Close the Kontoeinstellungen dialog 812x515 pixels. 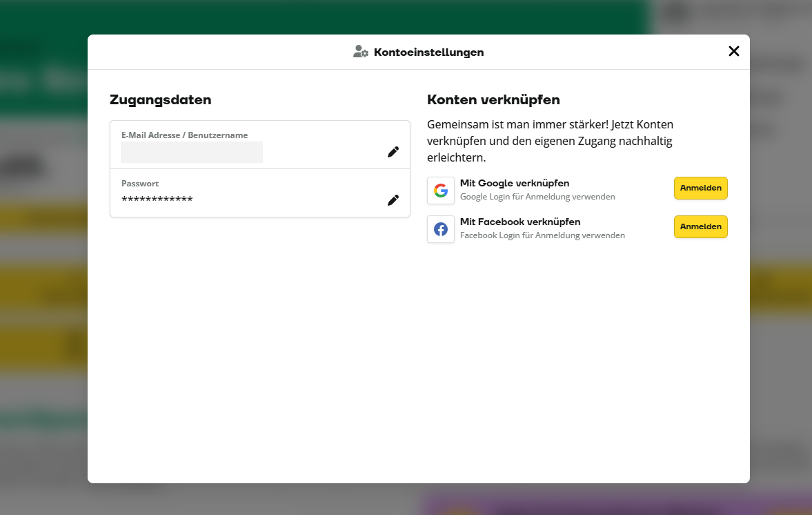coord(734,51)
